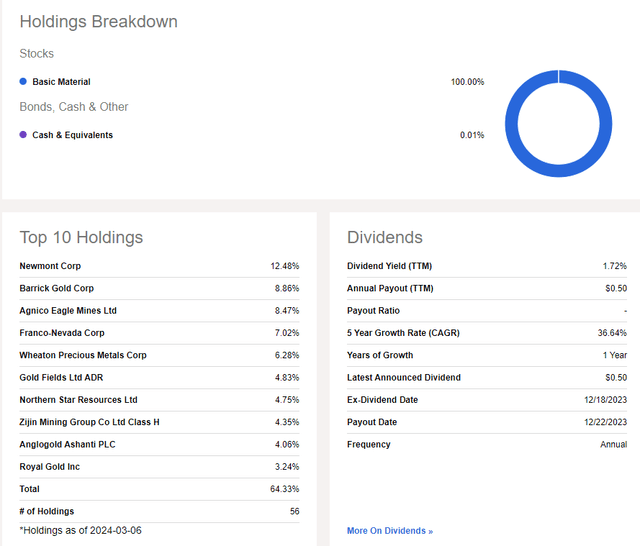640x546 pixels.
Task: Click the purple Cash & Equivalents legend dot
Action: (23, 135)
